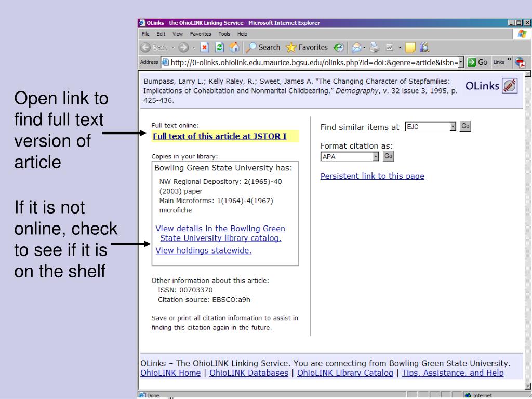
Task: Click the Full text online: label
Action: [175, 125]
